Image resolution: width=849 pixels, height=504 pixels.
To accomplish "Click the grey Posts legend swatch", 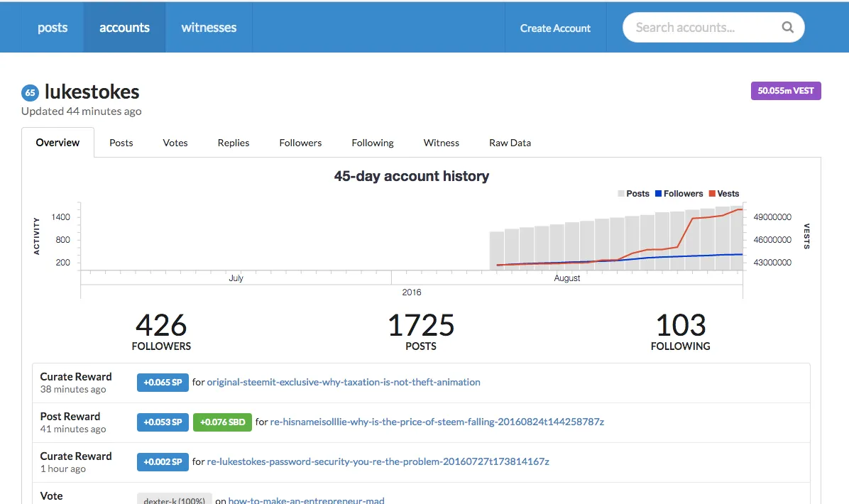I will (x=621, y=194).
